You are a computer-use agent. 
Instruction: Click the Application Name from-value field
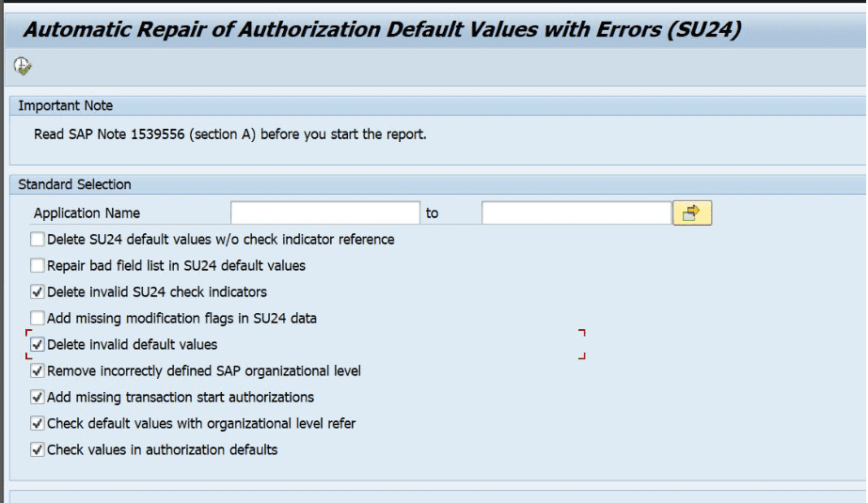[x=324, y=213]
